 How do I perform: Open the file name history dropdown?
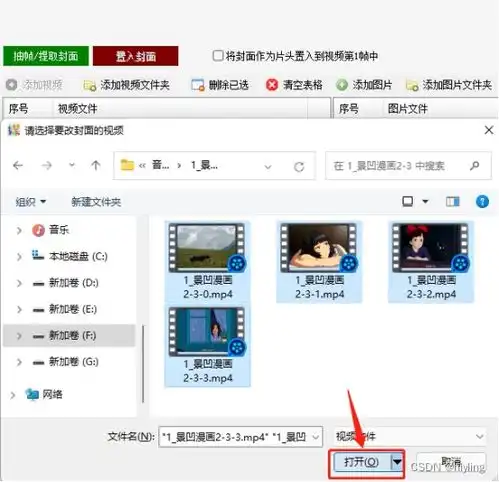tap(316, 437)
